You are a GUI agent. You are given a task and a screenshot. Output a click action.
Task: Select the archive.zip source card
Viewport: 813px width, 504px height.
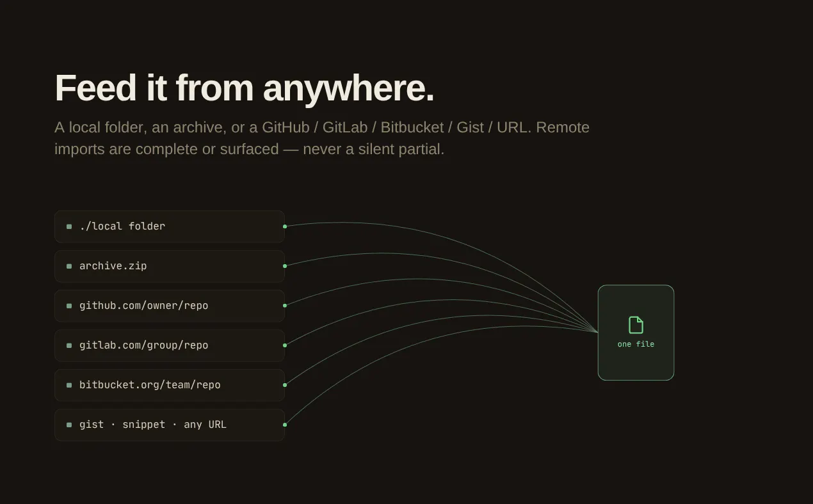coord(170,266)
